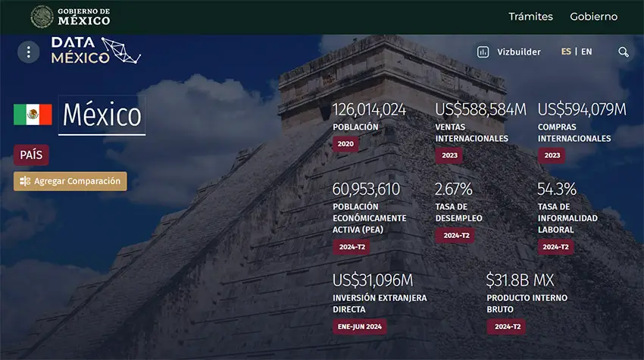Click 2024-T2 badge under Población Económicamente Activa
Screen dimensions: 644x360
pyautogui.click(x=352, y=247)
